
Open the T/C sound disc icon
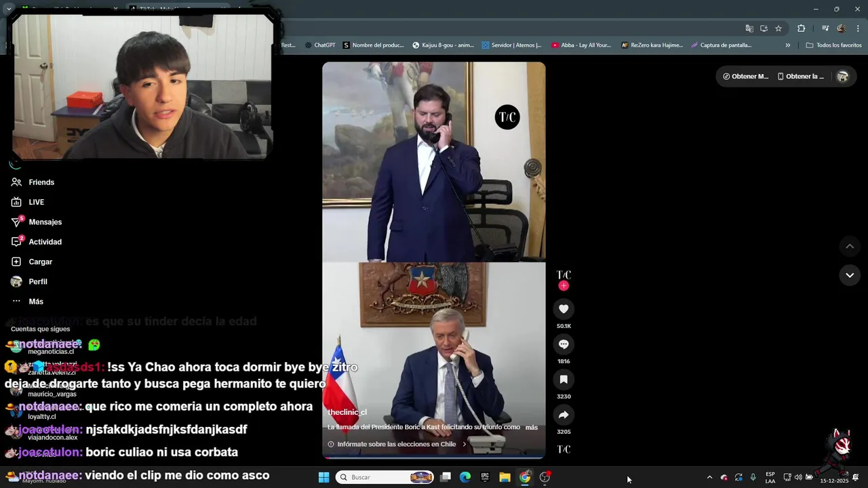click(564, 449)
